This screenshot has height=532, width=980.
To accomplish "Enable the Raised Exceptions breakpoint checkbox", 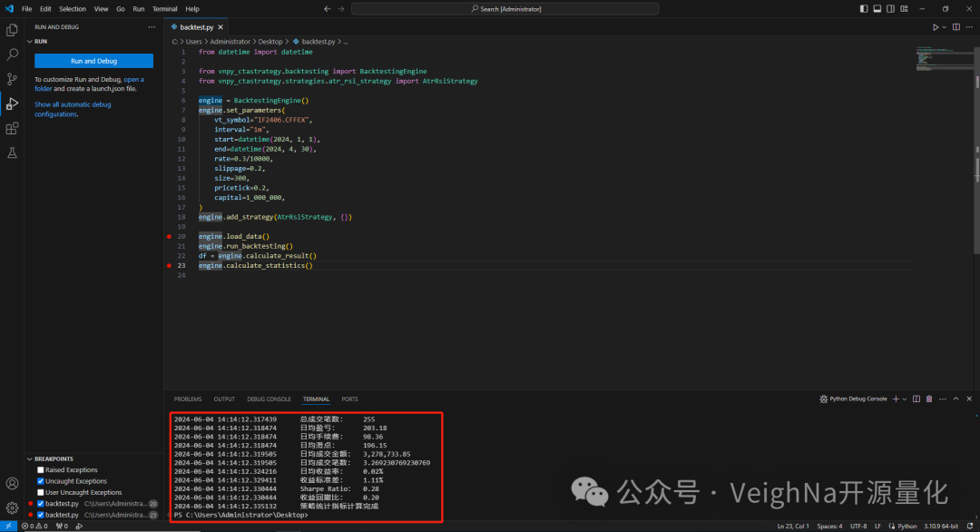I will (x=40, y=470).
